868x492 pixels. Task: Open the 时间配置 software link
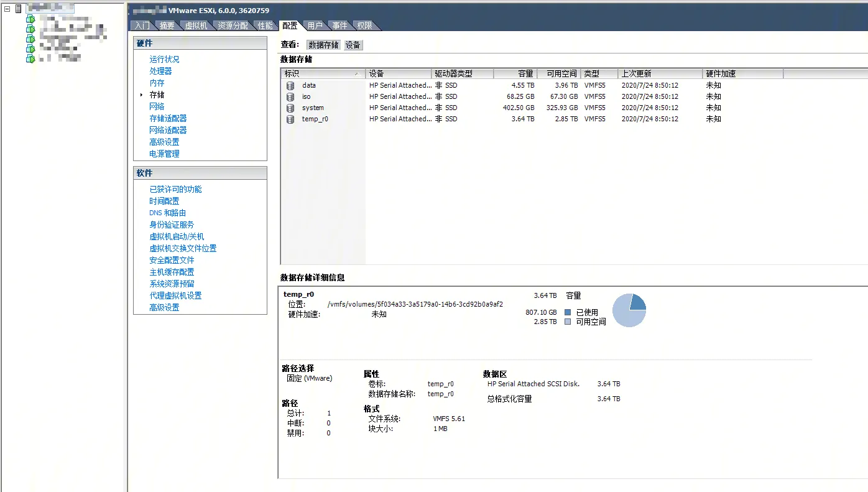164,201
